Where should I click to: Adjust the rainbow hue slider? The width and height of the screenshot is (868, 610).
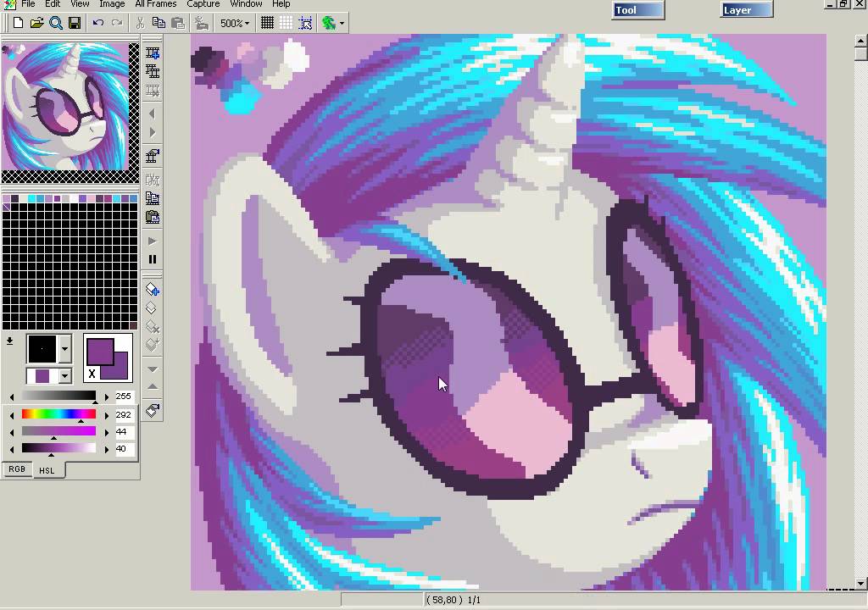[58, 414]
